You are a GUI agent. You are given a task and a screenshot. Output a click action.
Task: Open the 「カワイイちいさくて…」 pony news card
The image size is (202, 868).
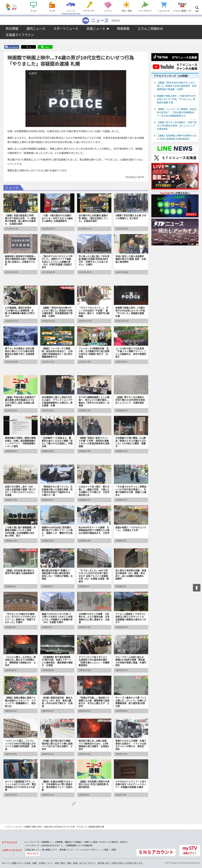click(x=94, y=304)
